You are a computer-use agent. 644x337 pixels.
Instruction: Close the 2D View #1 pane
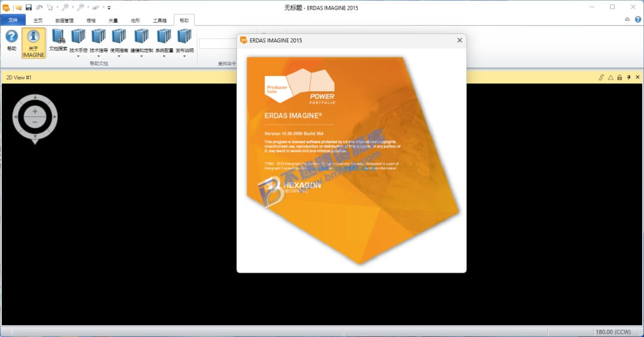pos(638,78)
